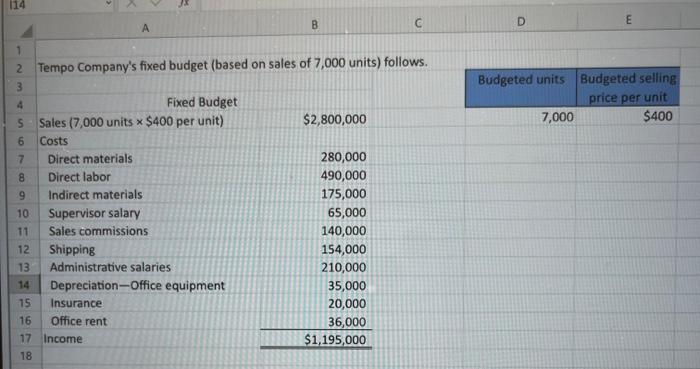This screenshot has height=369, width=700.
Task: Click the Budgeted units header cell
Action: click(x=521, y=89)
